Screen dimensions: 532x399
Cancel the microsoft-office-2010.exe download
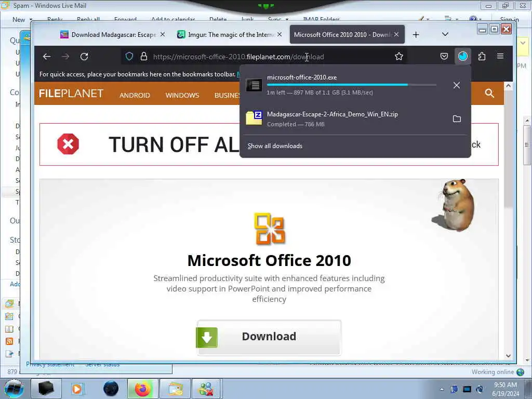click(456, 85)
